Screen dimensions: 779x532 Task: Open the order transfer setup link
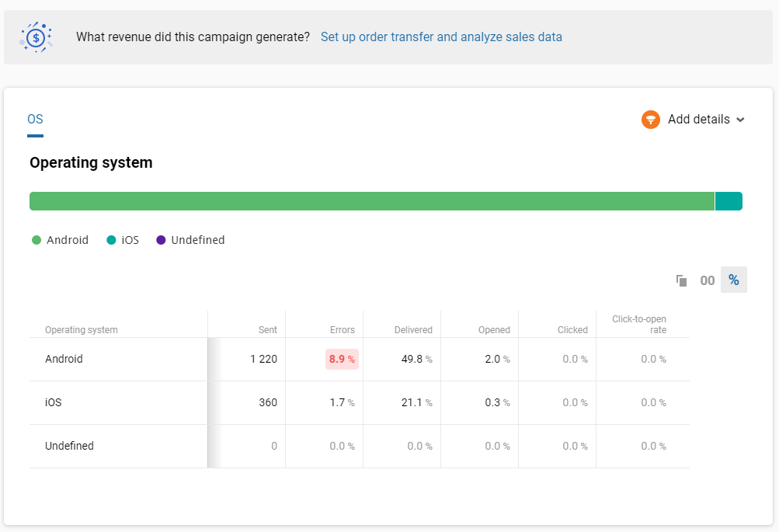point(441,37)
